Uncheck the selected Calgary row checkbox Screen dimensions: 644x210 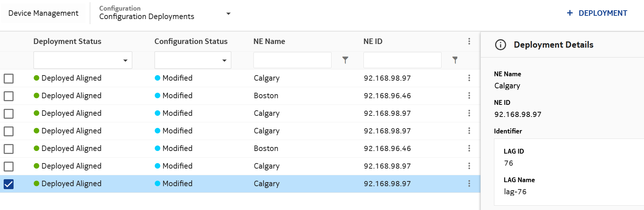pyautogui.click(x=8, y=184)
